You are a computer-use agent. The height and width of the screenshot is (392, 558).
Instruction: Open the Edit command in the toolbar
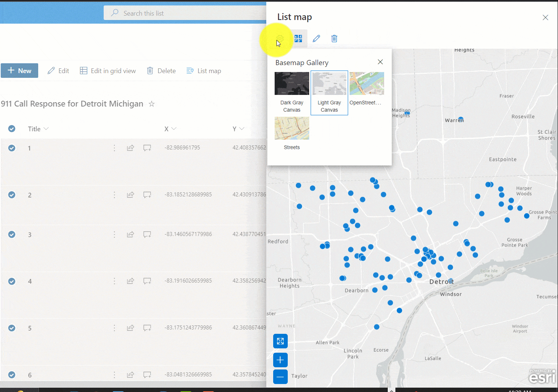(x=58, y=71)
